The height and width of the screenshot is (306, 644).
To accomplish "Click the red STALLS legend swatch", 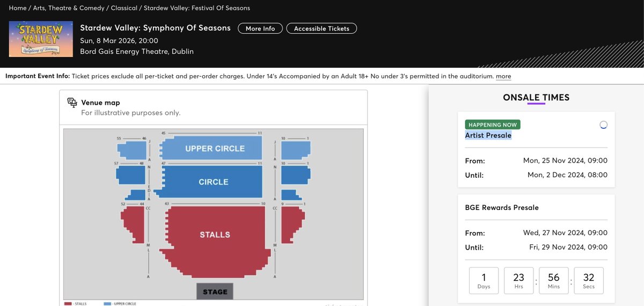I will (68, 304).
